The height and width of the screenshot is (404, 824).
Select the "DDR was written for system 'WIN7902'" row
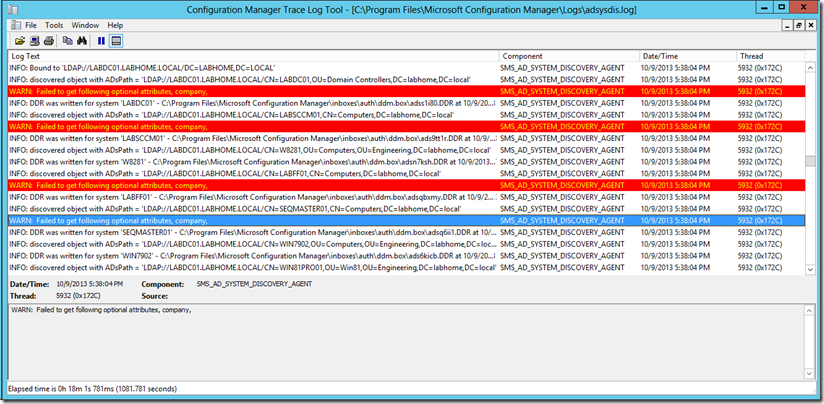pos(406,256)
